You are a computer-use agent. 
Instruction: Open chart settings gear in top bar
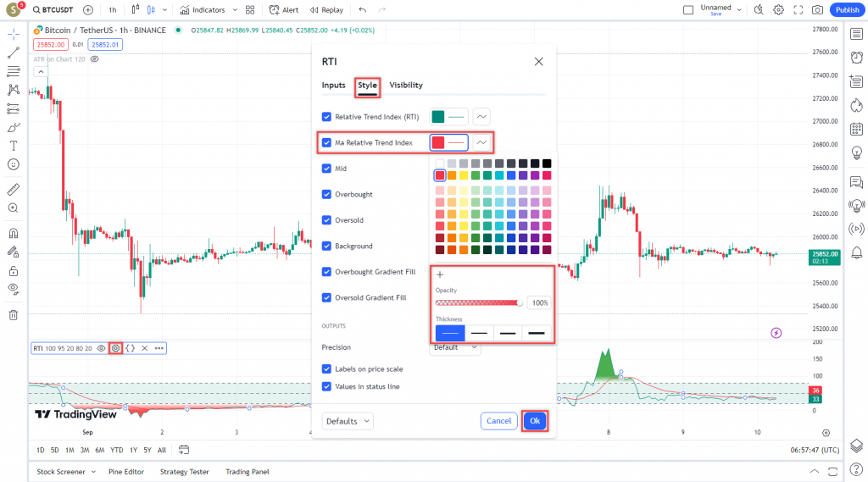(778, 10)
